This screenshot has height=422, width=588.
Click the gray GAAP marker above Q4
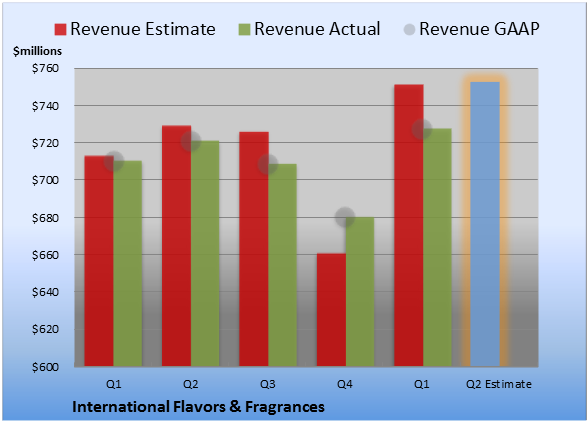345,217
